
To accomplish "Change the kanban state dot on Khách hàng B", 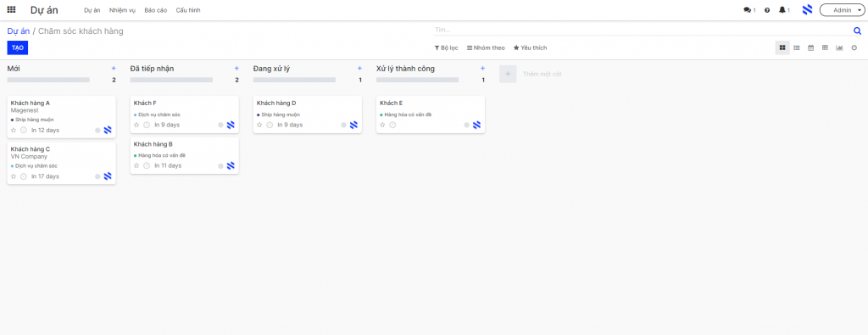I will point(221,165).
